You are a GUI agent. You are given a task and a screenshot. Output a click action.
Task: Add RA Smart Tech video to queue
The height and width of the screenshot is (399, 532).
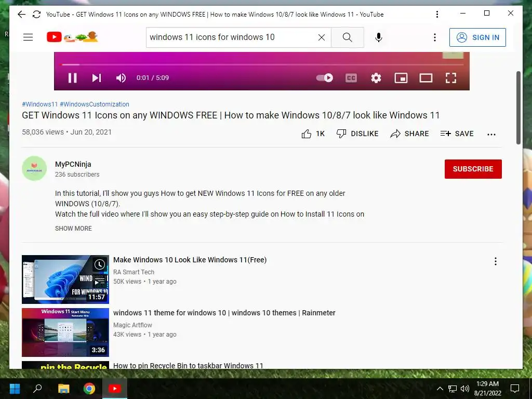tap(100, 281)
